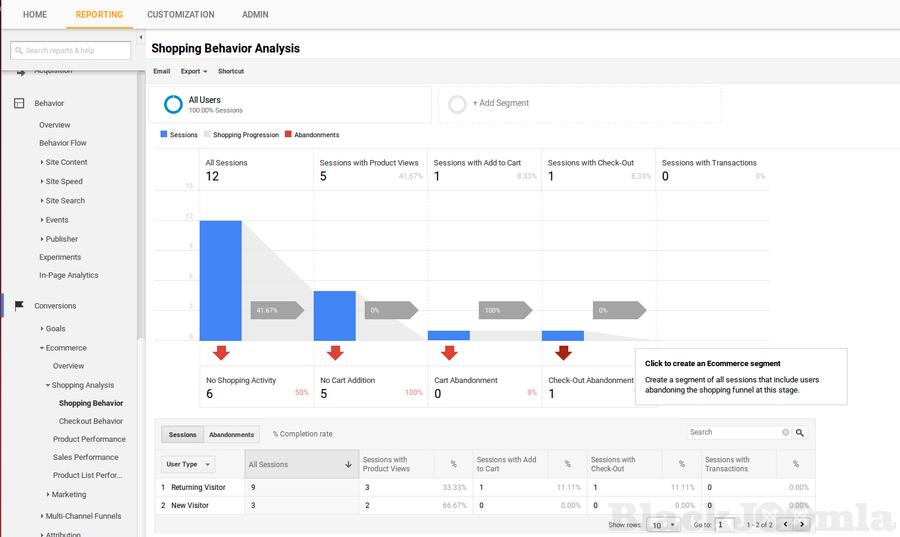Open the Customization tab
900x537 pixels.
coord(180,15)
